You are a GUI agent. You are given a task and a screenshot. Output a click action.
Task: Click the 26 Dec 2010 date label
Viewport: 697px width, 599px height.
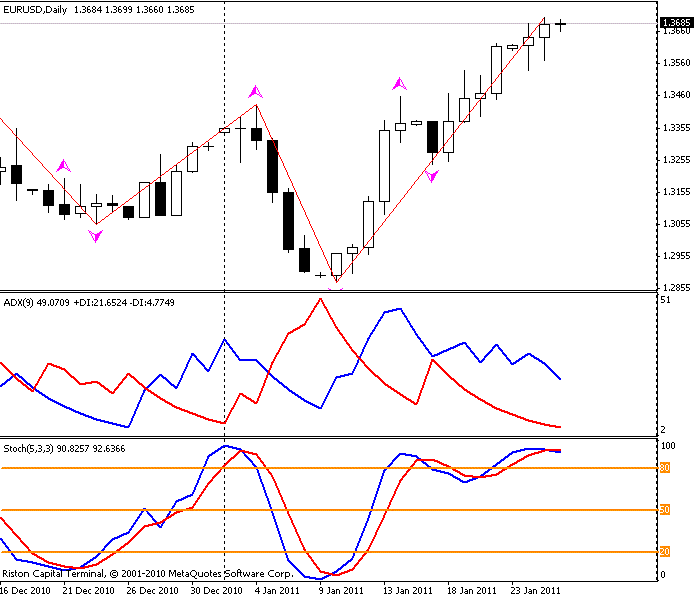152,591
